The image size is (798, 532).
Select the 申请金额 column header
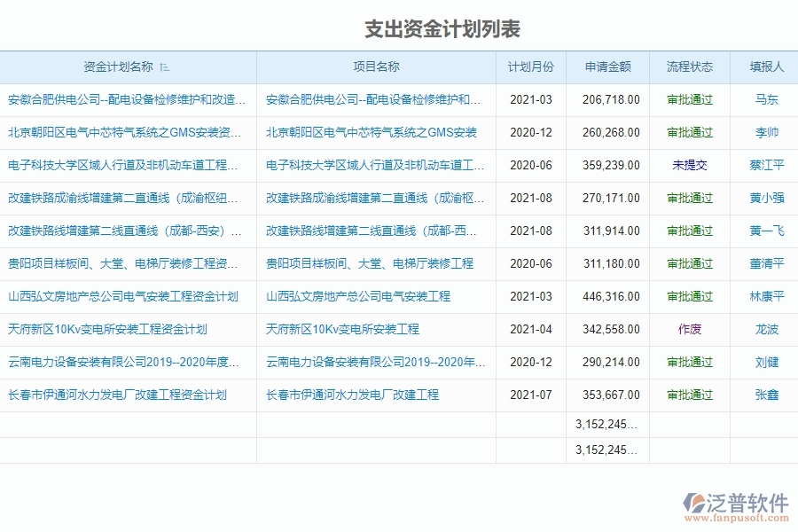610,66
